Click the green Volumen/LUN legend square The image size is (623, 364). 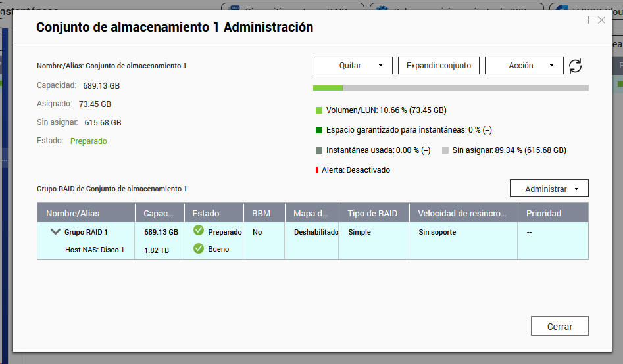[x=319, y=110]
